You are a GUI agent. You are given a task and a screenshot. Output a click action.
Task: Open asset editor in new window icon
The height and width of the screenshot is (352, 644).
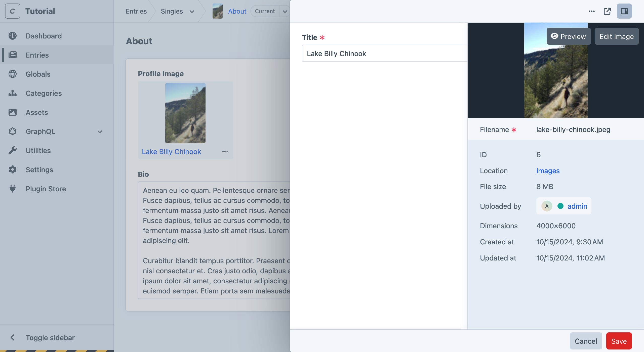(x=607, y=11)
